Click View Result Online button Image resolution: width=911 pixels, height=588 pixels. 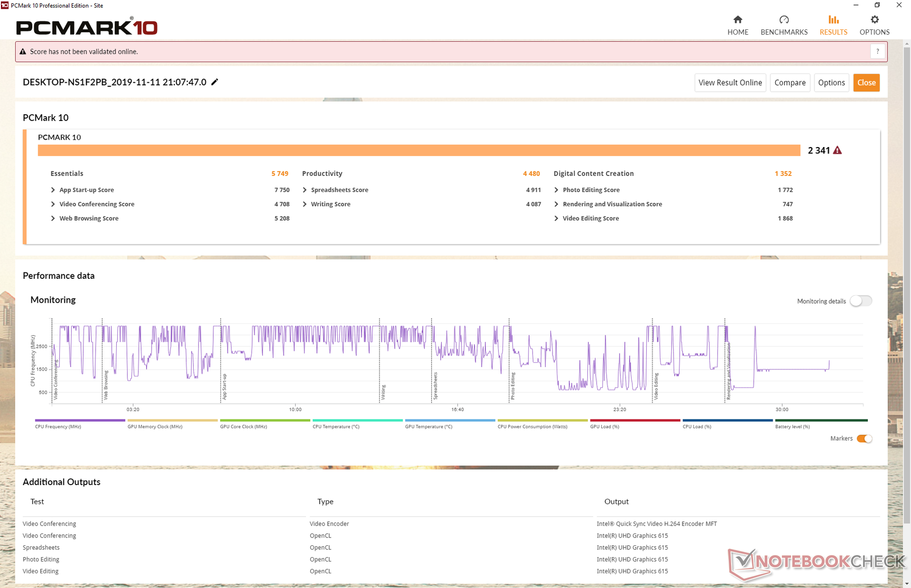click(730, 82)
